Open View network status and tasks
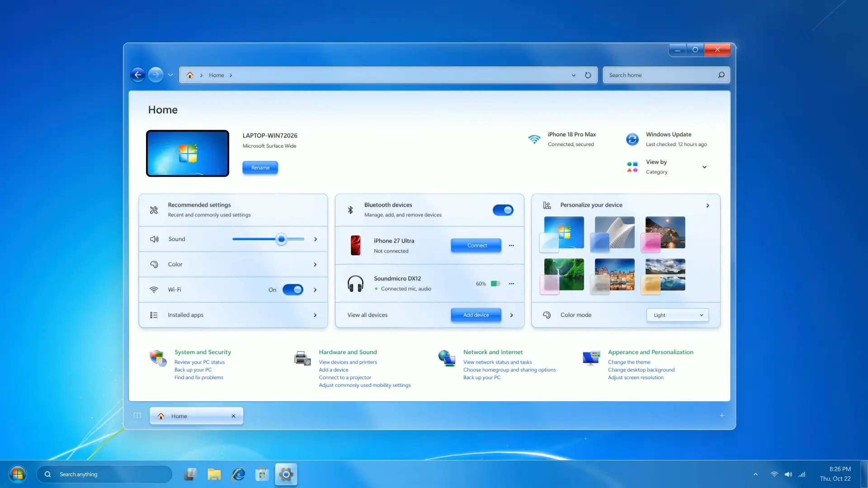868x488 pixels. [497, 362]
